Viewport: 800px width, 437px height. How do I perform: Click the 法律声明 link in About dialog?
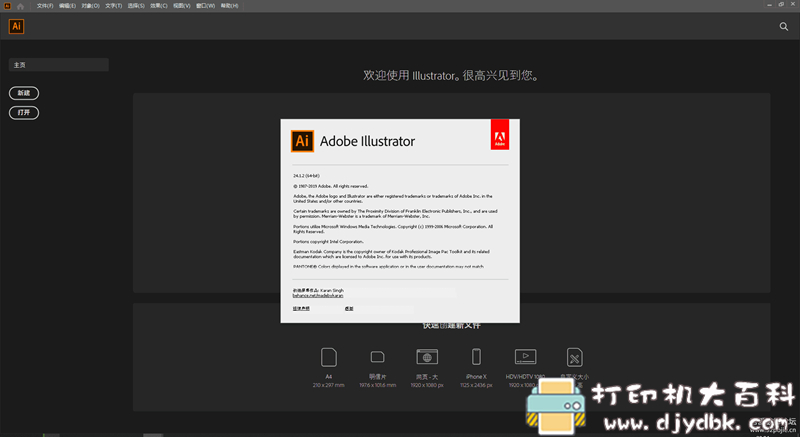coord(301,309)
